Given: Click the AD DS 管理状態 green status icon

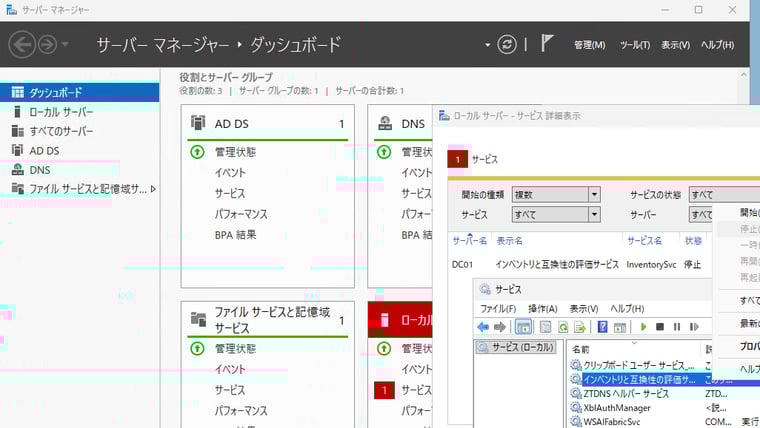Looking at the screenshot, I should click(197, 152).
